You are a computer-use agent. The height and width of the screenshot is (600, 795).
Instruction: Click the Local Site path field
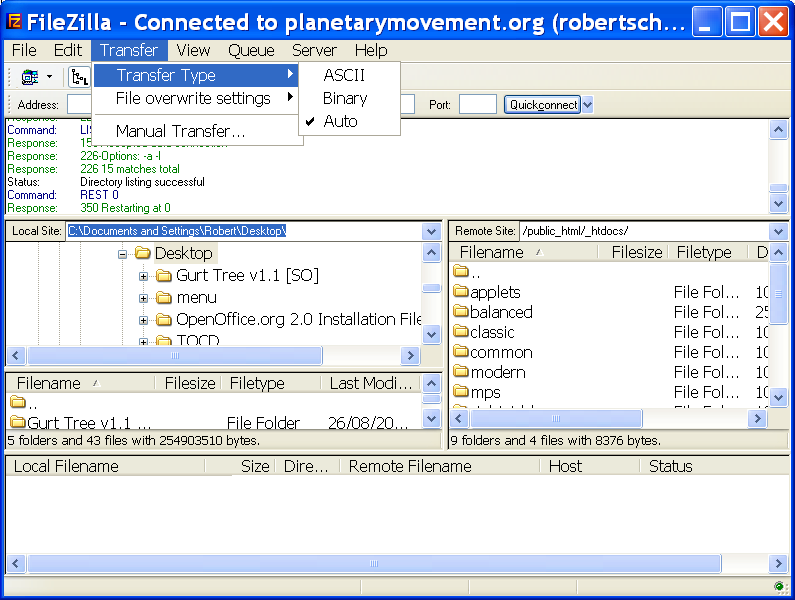tap(244, 231)
